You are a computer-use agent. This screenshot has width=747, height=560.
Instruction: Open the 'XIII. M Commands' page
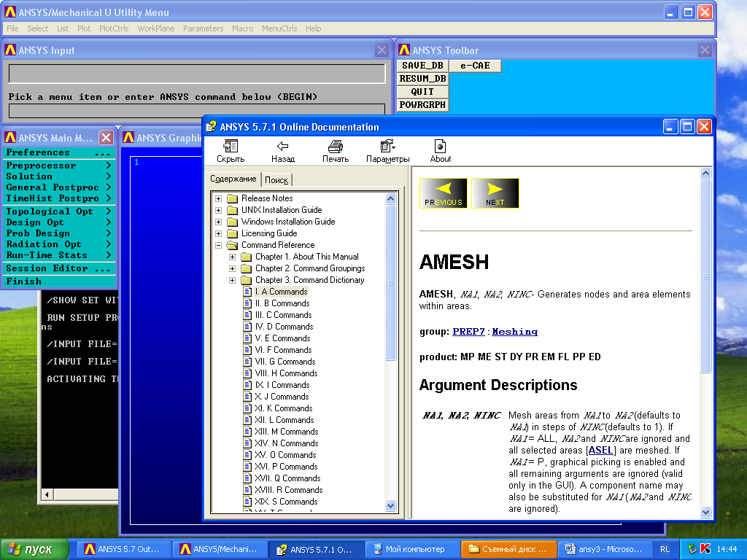286,432
